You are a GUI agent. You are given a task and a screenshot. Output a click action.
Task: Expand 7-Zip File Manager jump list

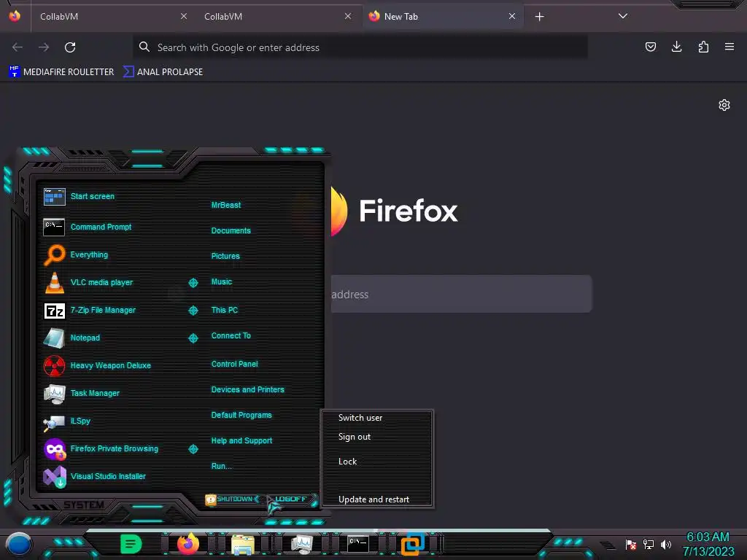(193, 311)
